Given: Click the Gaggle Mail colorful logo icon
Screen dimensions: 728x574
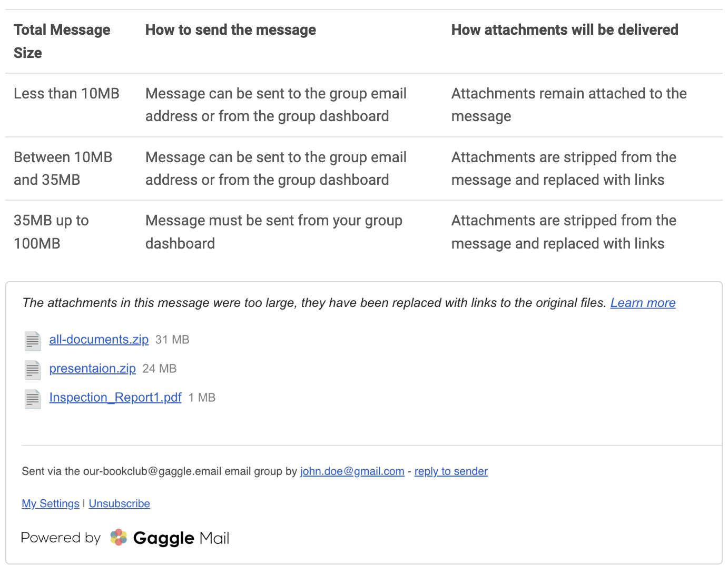Looking at the screenshot, I should pyautogui.click(x=119, y=537).
